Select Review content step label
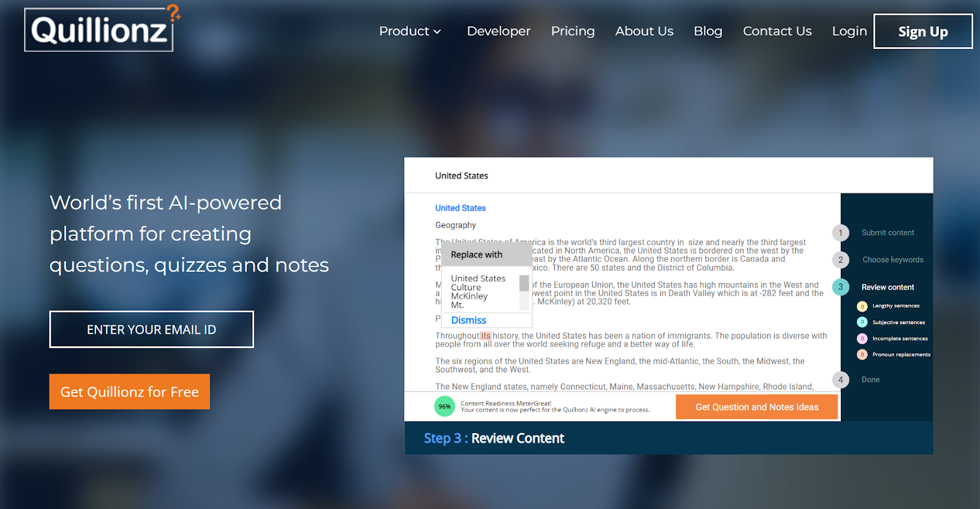The image size is (980, 509). [x=888, y=287]
